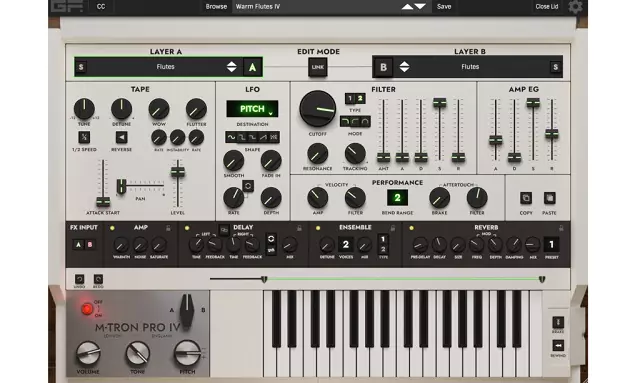Click the Save button
Image resolution: width=640 pixels, height=383 pixels.
coord(444,7)
